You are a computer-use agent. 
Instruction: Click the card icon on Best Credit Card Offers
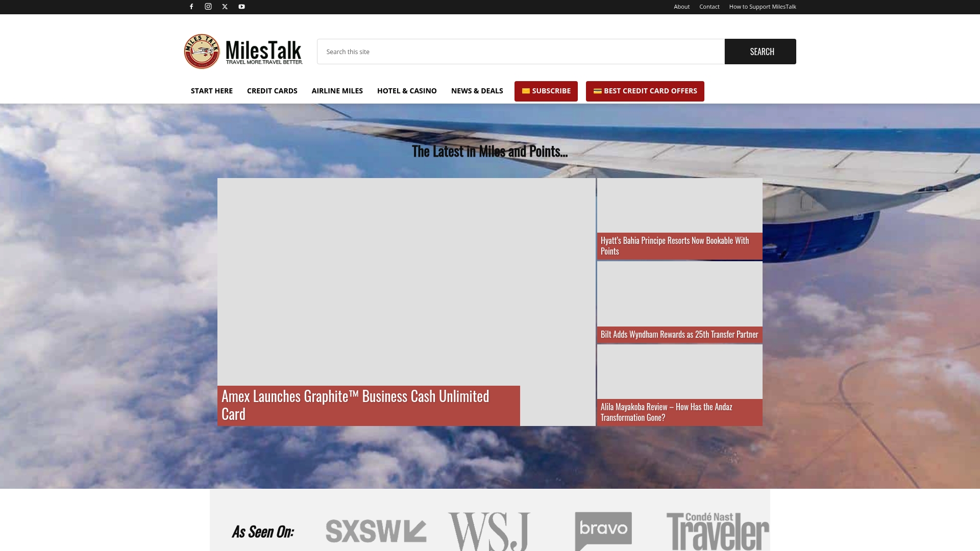pos(597,91)
